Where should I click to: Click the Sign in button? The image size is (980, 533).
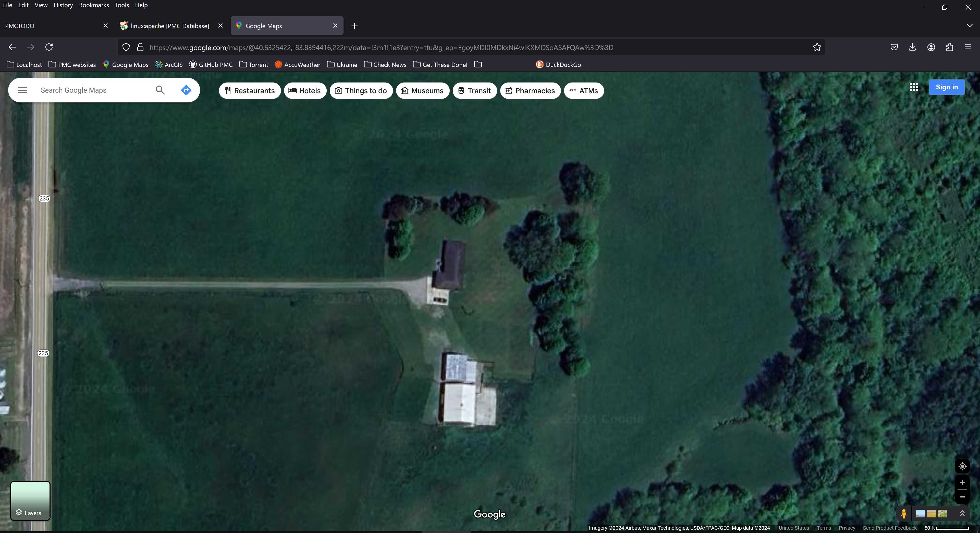tap(947, 87)
